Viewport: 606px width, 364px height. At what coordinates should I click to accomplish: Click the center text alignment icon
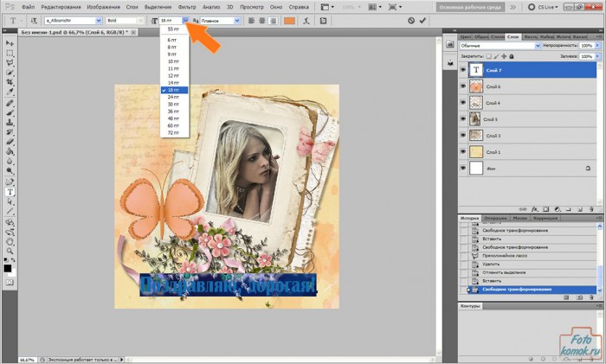[262, 20]
